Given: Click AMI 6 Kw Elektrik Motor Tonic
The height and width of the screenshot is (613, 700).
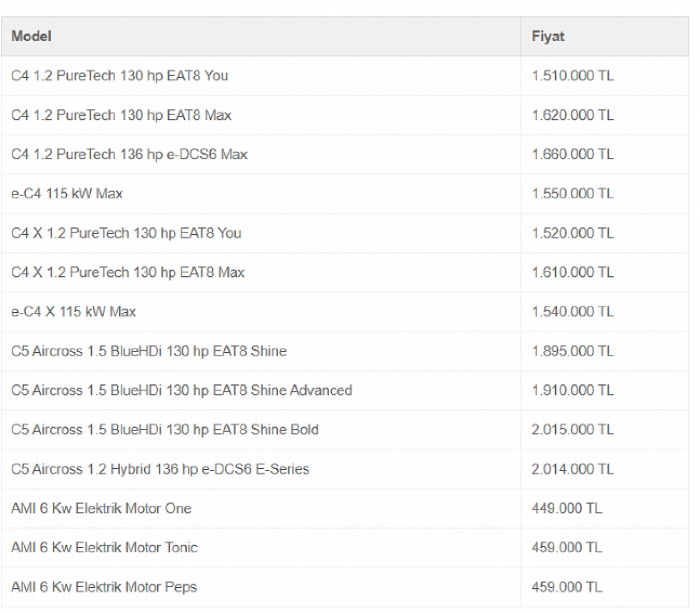Looking at the screenshot, I should point(104,548).
